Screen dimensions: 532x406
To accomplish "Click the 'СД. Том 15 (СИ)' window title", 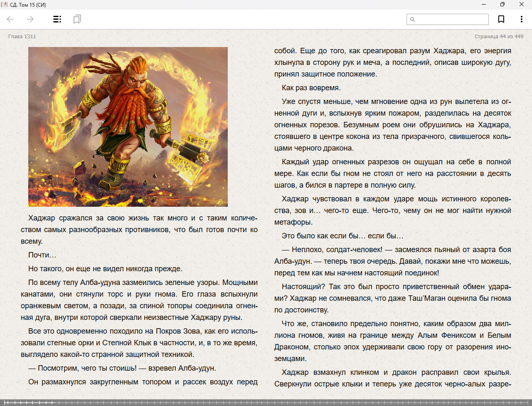I will [28, 5].
